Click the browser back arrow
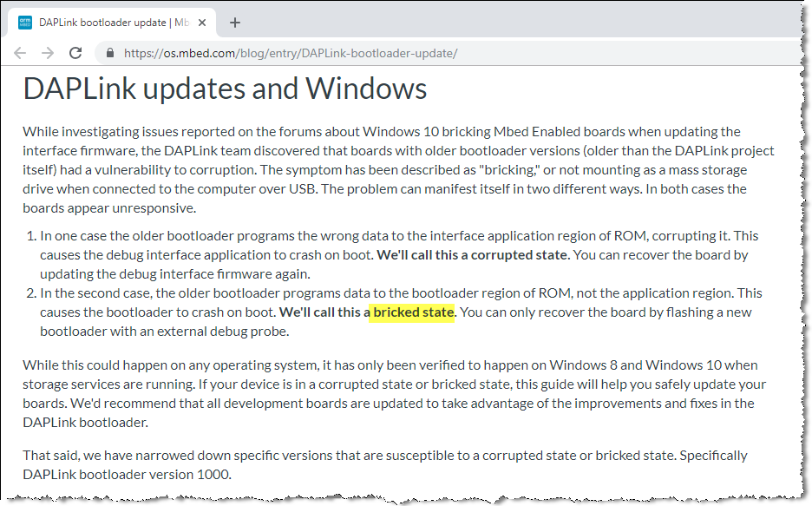Screen dimensions: 812x506 click(20, 53)
